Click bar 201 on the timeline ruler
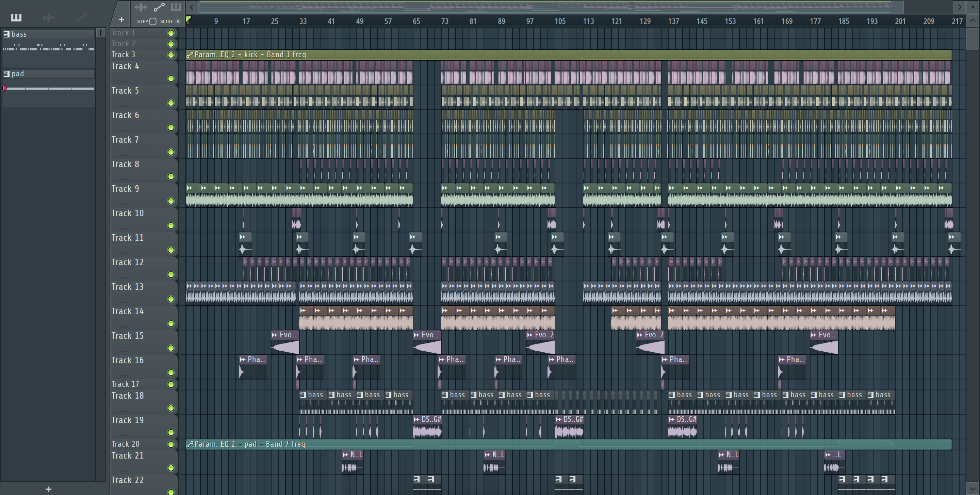This screenshot has height=495, width=980. (x=900, y=21)
